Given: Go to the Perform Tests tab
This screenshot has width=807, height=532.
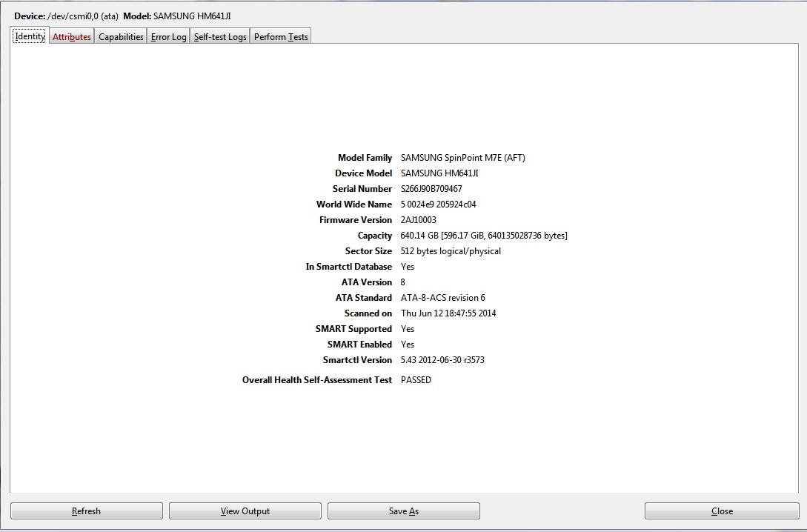Looking at the screenshot, I should pos(281,36).
